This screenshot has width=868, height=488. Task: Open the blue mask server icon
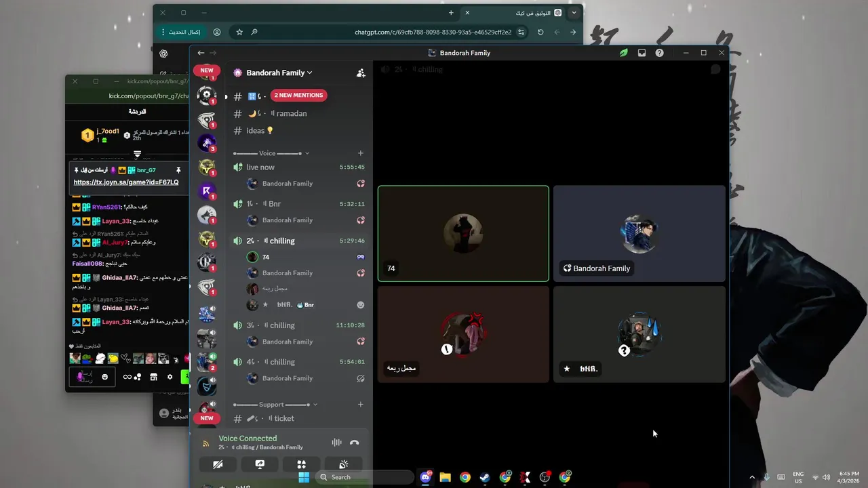207,386
